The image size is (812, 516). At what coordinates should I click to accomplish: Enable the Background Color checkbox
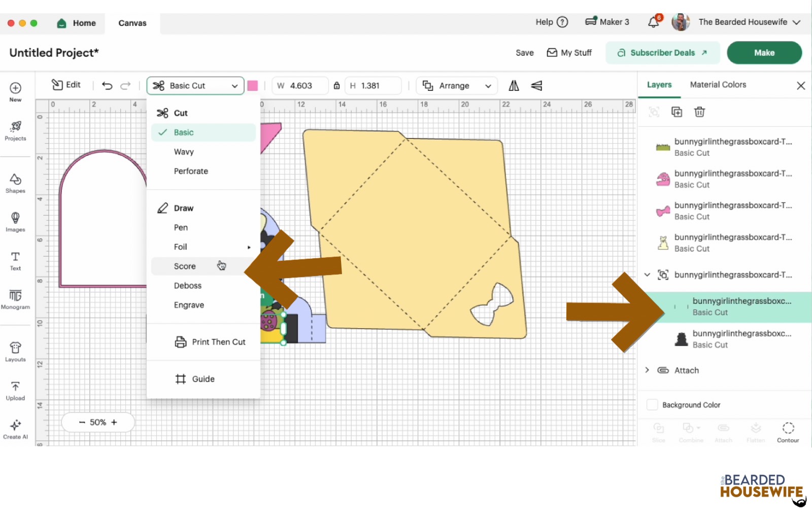click(x=652, y=405)
